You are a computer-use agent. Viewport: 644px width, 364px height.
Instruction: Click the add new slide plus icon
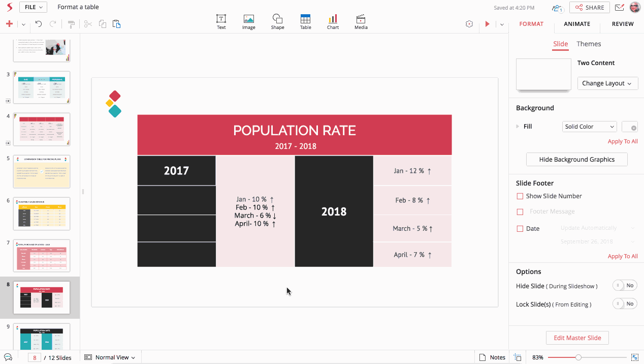[9, 24]
